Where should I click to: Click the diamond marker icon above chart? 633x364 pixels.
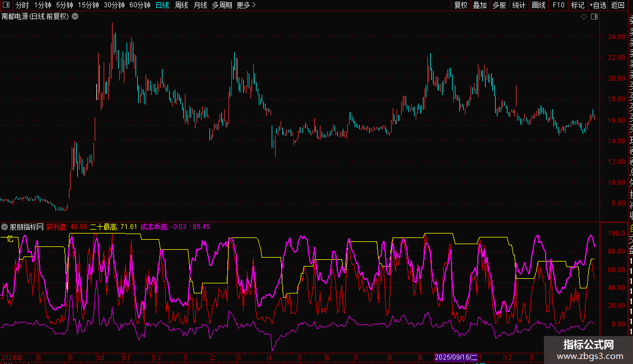pos(584,17)
